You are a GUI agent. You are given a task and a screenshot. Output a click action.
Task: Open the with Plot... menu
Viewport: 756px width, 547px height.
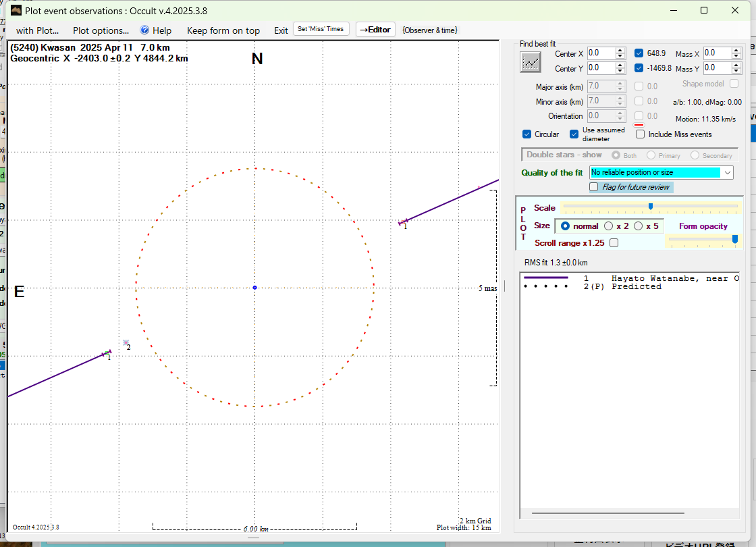pyautogui.click(x=37, y=30)
